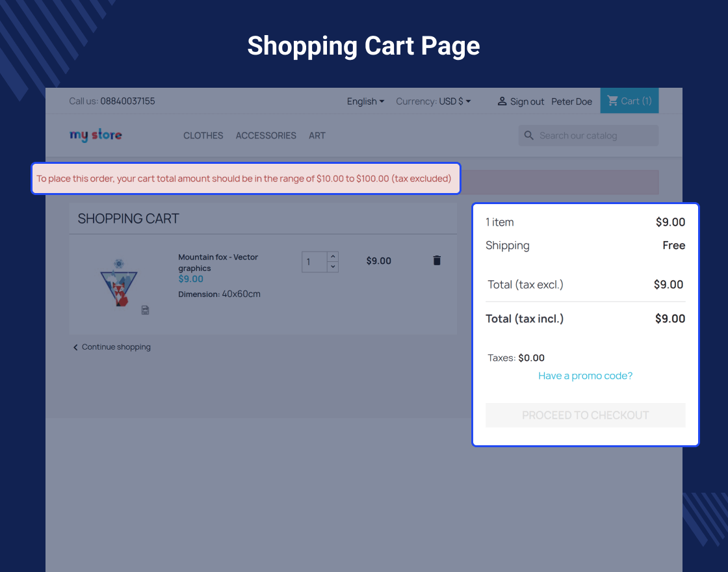
Task: Decrease quantity with down arrow
Action: tap(333, 267)
